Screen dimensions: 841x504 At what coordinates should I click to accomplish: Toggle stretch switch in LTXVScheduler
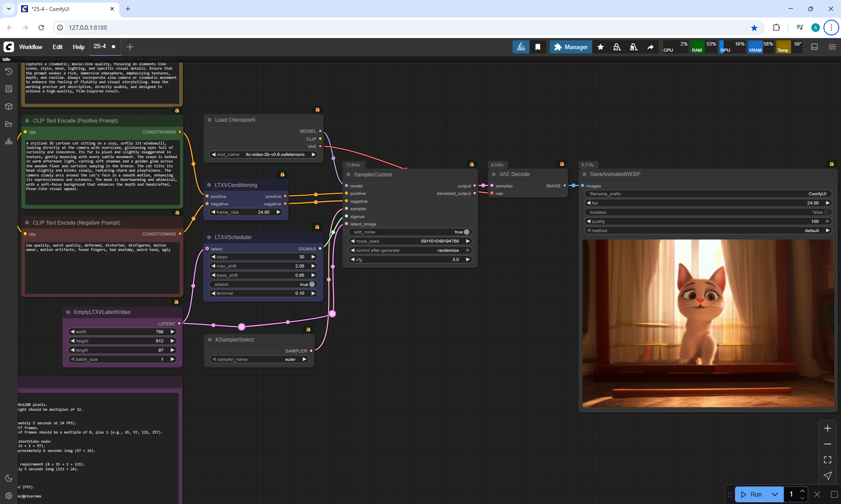point(311,284)
